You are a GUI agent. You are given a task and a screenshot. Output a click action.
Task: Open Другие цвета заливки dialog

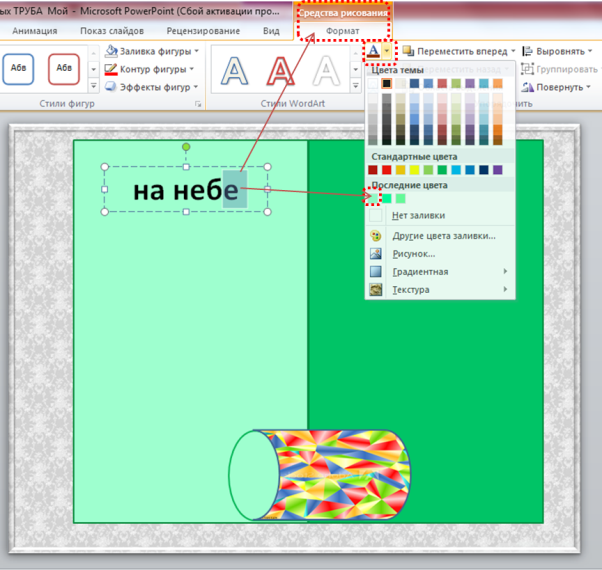[440, 236]
